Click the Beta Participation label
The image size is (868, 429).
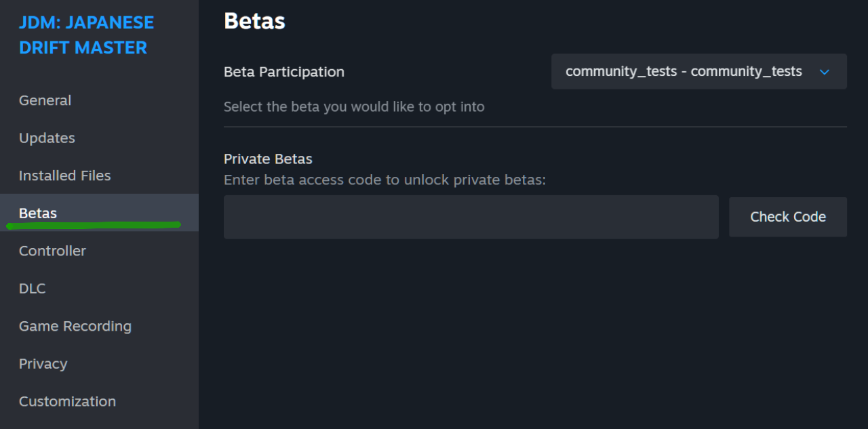tap(284, 72)
